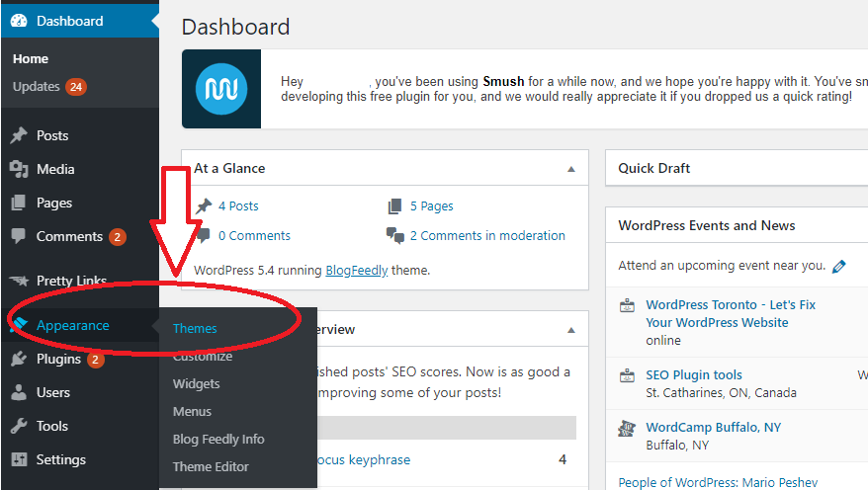This screenshot has height=490, width=868.
Task: Select Widgets in Appearance flyout
Action: click(x=196, y=384)
